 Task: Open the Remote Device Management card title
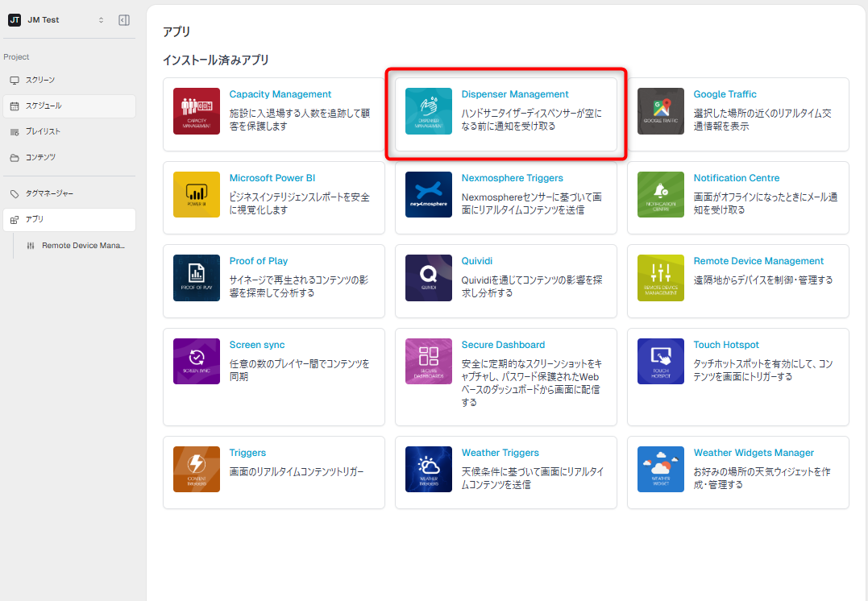coord(758,261)
